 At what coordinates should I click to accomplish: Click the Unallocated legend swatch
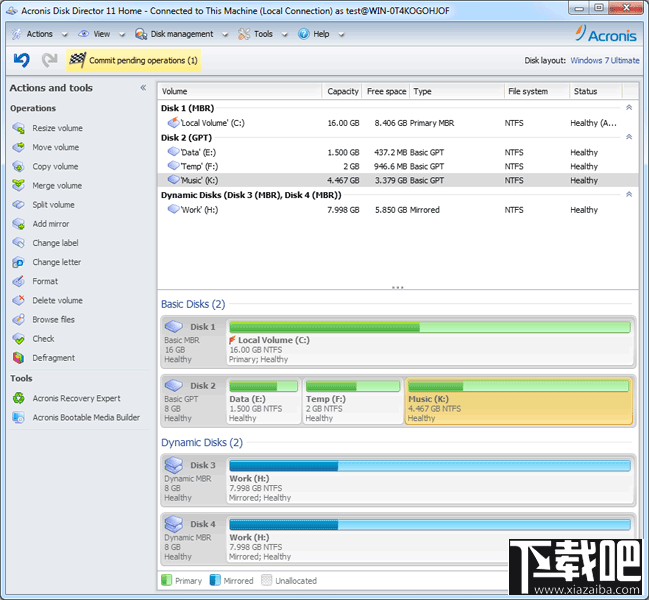pos(267,581)
